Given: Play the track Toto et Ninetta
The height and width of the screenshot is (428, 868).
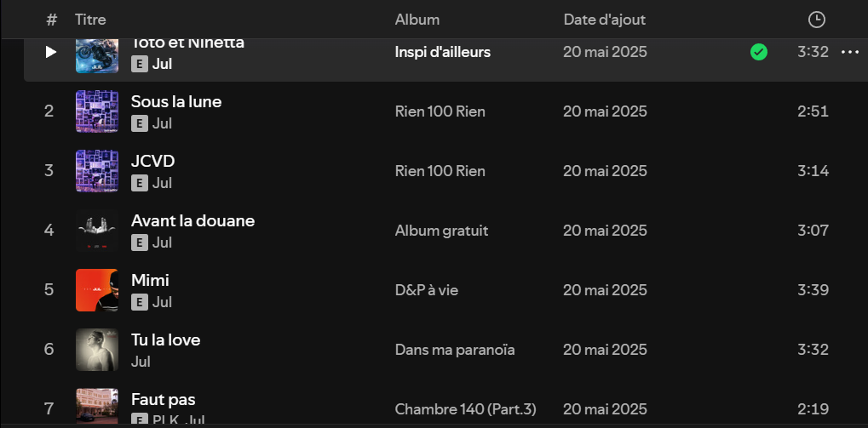Looking at the screenshot, I should tap(51, 52).
